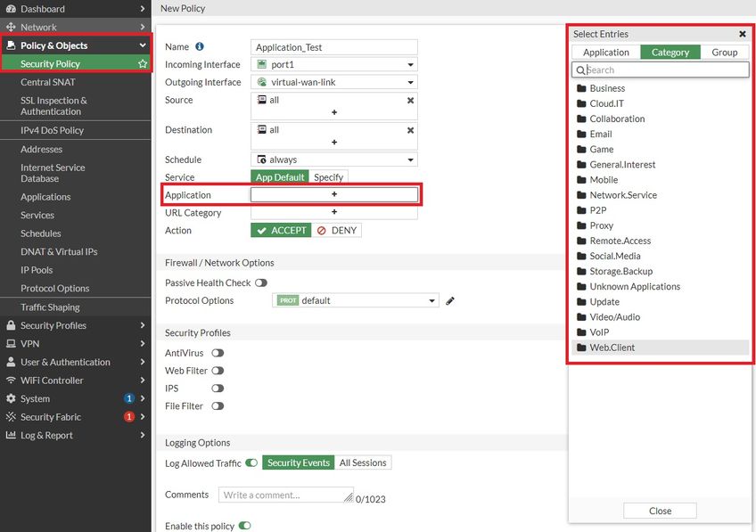Image resolution: width=756 pixels, height=532 pixels.
Task: Click the Network icon in sidebar
Action: tap(11, 27)
